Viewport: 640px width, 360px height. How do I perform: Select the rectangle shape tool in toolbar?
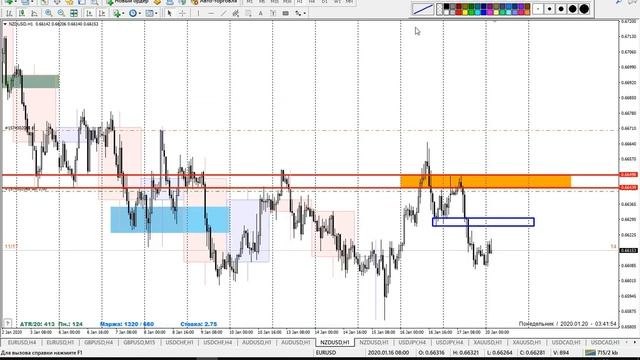(x=286, y=13)
